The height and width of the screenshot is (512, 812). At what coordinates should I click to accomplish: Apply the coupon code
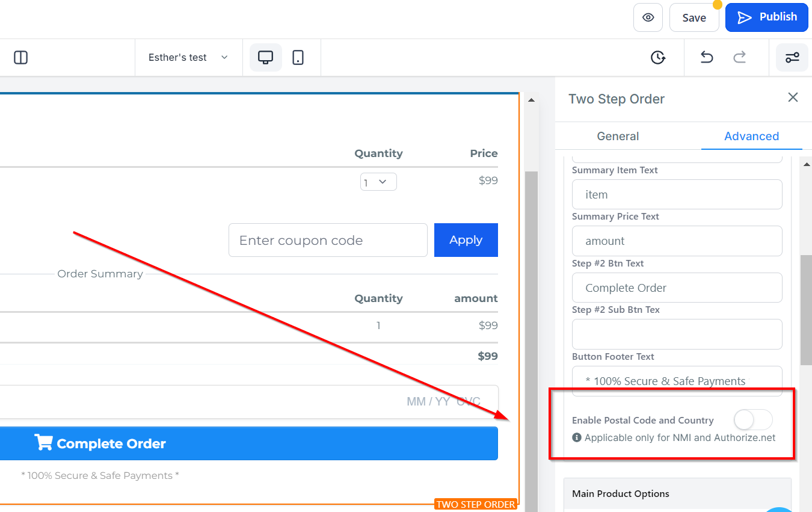(x=466, y=240)
